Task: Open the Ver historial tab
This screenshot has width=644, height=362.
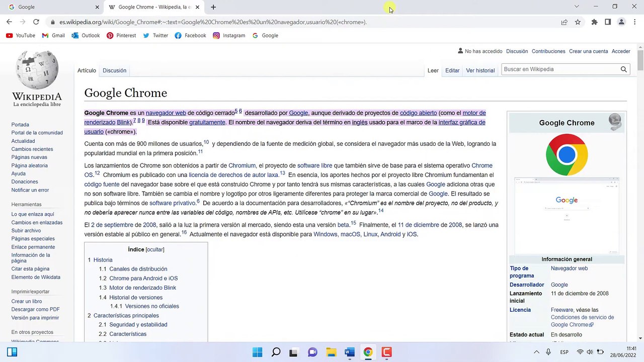Action: click(480, 70)
